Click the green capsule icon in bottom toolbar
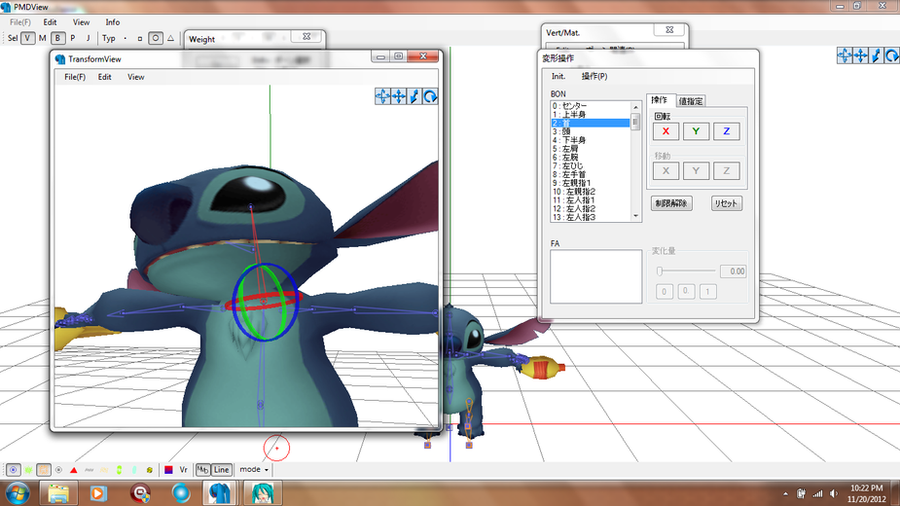900x506 pixels. click(119, 470)
